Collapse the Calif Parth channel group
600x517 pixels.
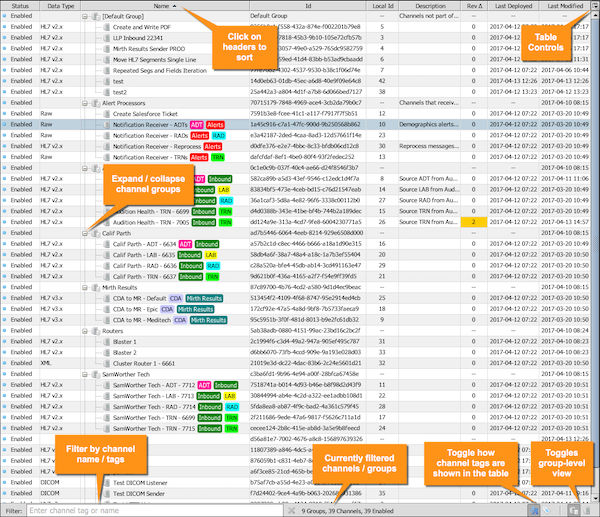[x=84, y=233]
